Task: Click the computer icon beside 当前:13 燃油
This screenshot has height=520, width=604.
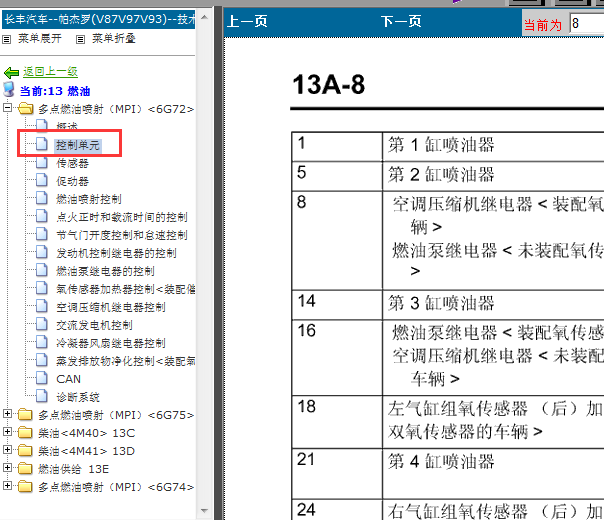Action: tap(8, 89)
